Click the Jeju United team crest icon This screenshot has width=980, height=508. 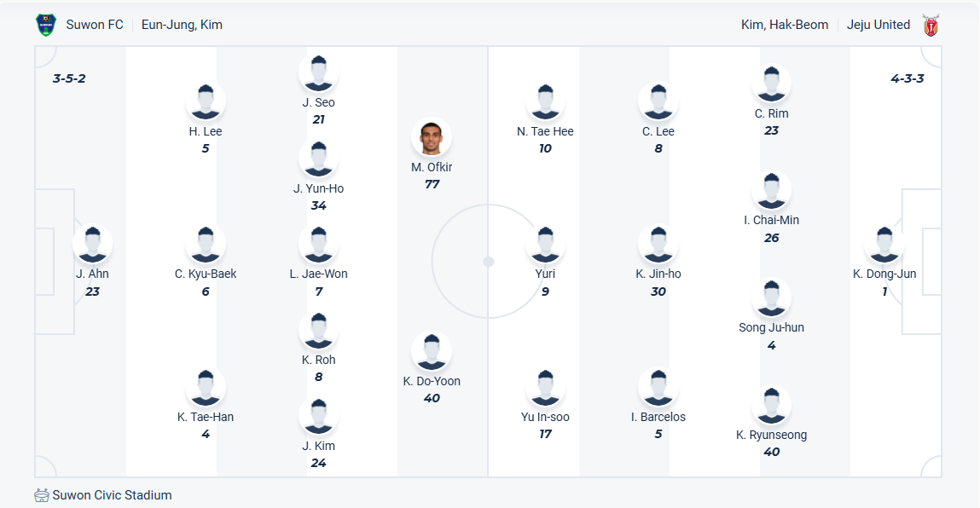pyautogui.click(x=931, y=26)
